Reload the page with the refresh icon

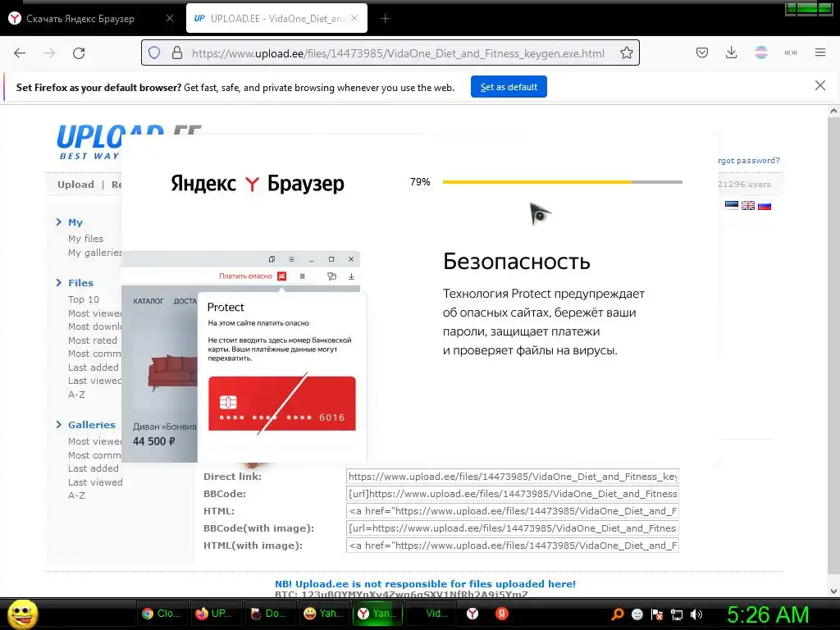79,53
